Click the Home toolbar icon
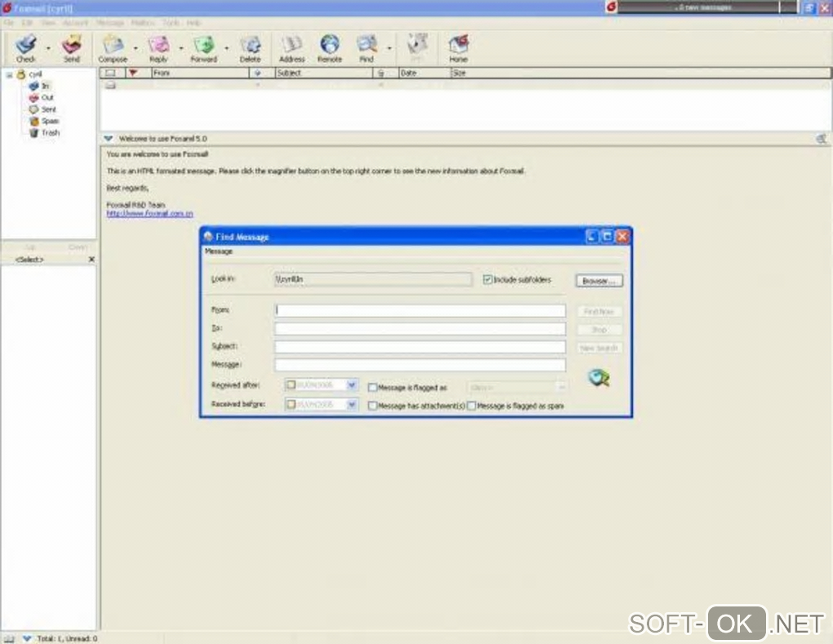833x644 pixels. 458,45
